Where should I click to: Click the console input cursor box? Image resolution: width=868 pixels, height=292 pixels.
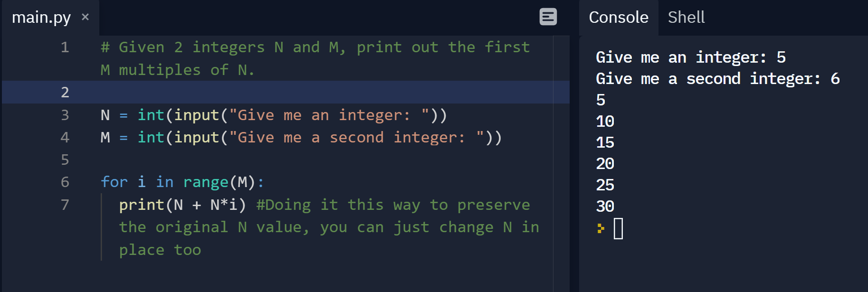coord(618,229)
